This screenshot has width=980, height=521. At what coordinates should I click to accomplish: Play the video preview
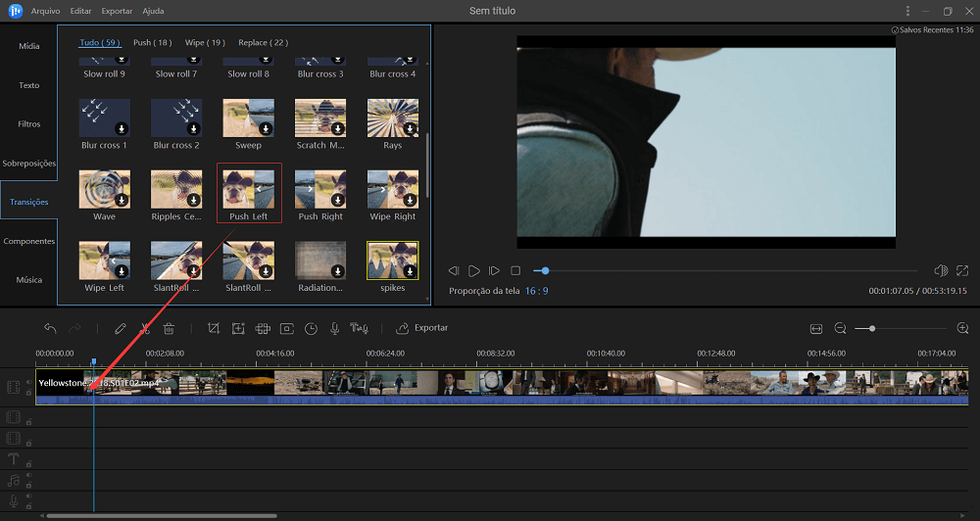coord(474,270)
